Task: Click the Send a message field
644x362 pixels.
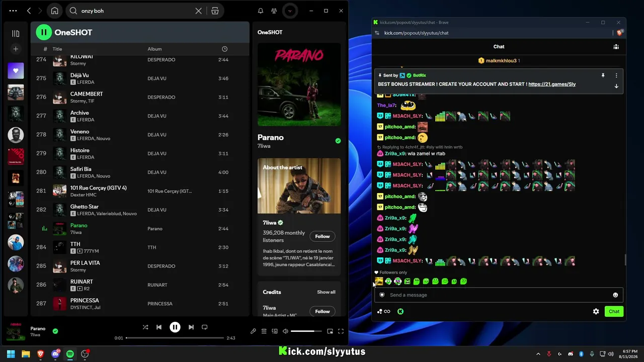Action: pos(499,295)
